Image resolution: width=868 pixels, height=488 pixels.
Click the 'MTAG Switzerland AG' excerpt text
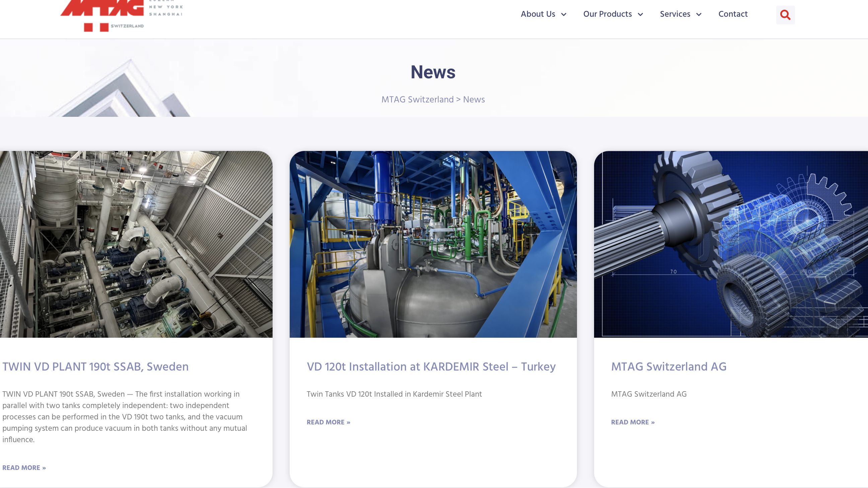[649, 394]
